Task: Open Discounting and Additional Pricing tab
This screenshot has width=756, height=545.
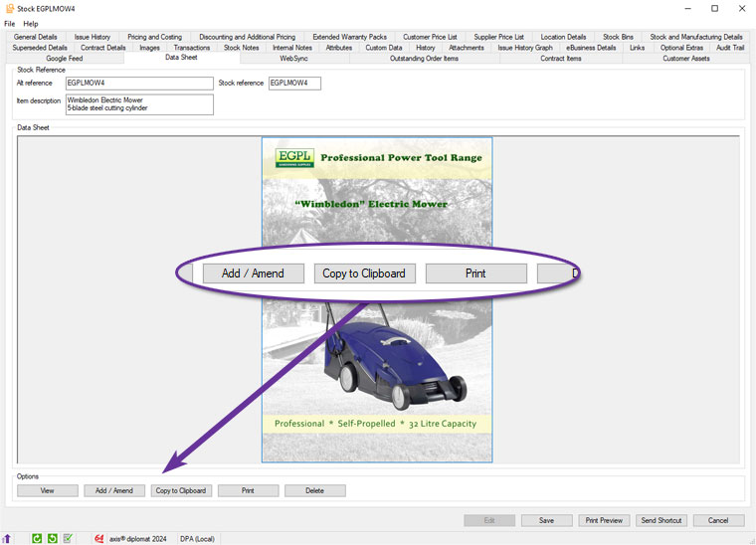Action: (248, 37)
